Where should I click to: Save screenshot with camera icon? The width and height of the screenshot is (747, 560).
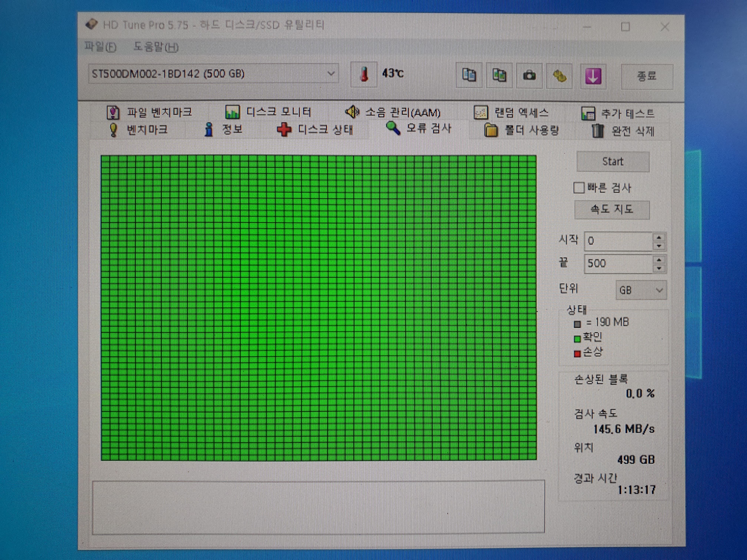(529, 75)
